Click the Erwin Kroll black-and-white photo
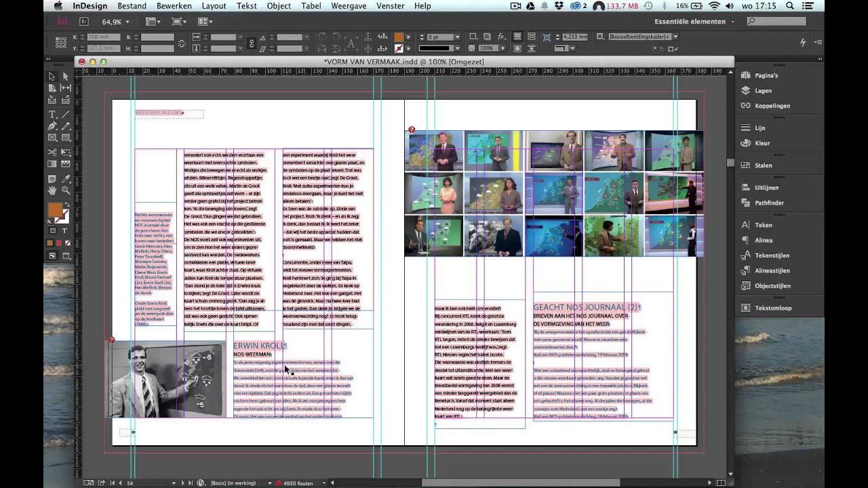868x488 pixels. tap(167, 379)
